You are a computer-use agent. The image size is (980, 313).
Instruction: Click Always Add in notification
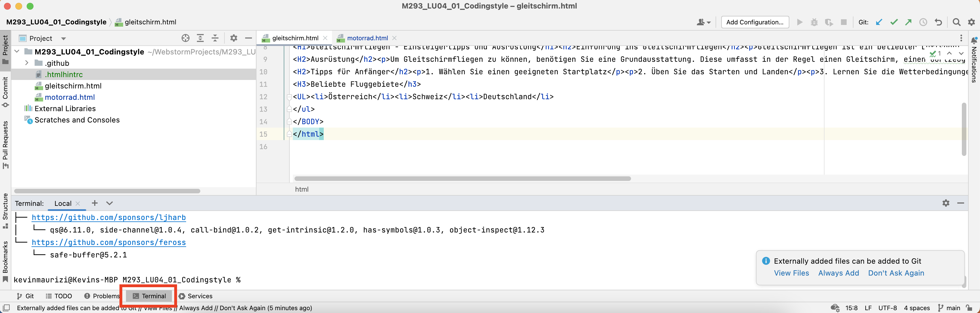[x=838, y=273]
